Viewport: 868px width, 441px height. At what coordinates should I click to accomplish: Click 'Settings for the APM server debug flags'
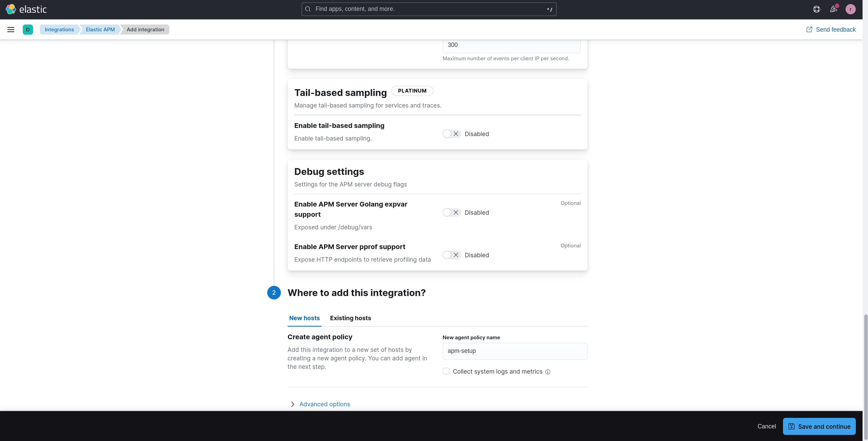(351, 184)
